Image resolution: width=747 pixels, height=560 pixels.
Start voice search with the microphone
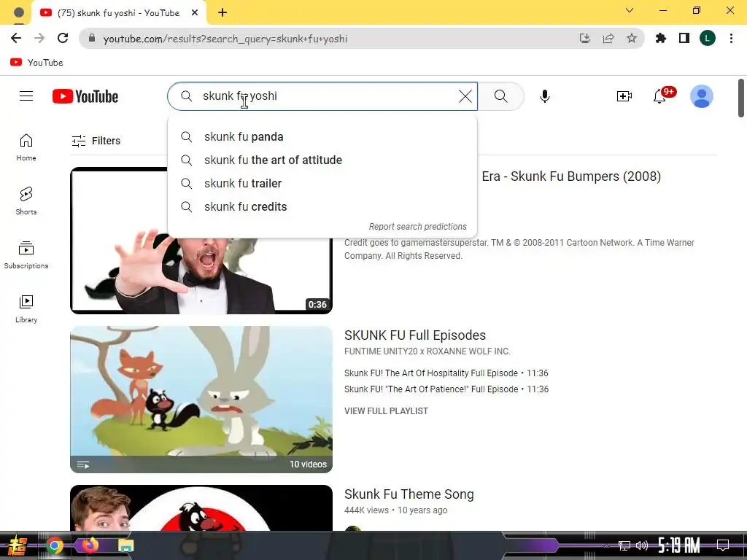point(544,96)
